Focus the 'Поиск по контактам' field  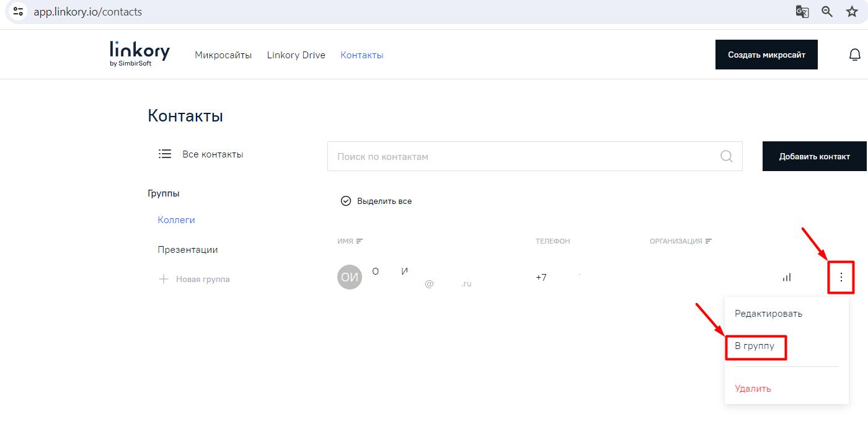click(x=521, y=156)
